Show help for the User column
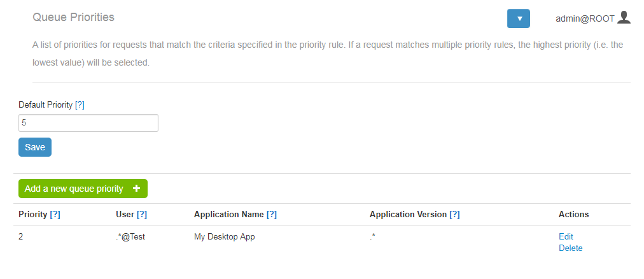Screen dimensions: 644x279 (142, 215)
